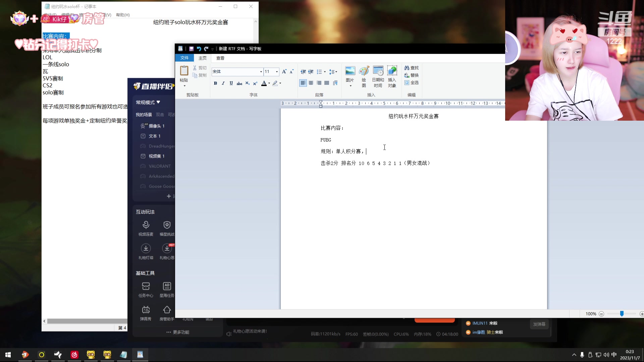Align text right
Viewport: 644px width, 362px height.
tap(319, 83)
